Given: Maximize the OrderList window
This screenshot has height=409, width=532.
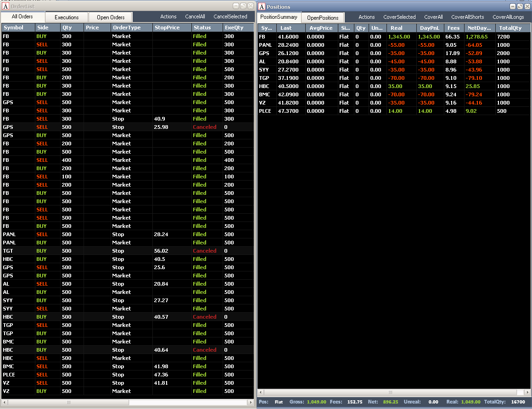Looking at the screenshot, I should coord(243,6).
